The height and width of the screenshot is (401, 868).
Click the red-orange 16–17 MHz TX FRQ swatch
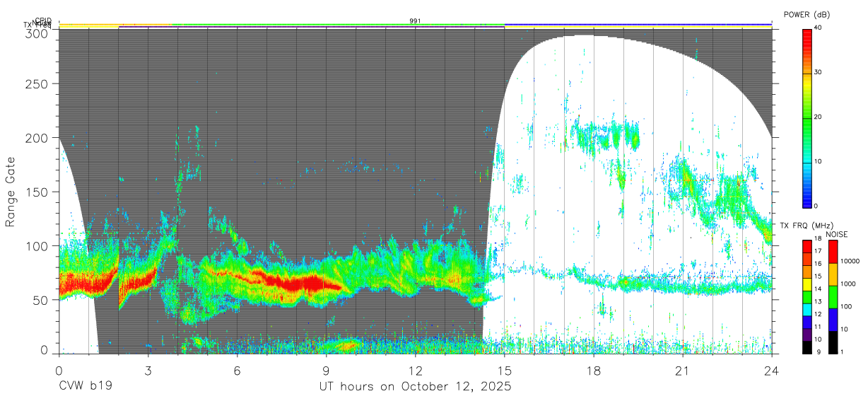click(x=807, y=260)
